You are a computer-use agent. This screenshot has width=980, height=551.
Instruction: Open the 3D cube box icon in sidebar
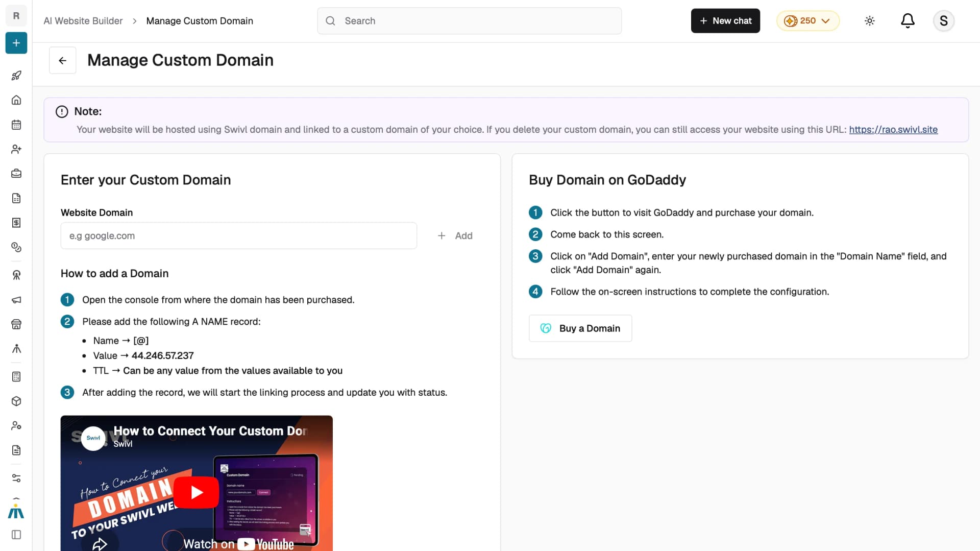click(x=16, y=401)
